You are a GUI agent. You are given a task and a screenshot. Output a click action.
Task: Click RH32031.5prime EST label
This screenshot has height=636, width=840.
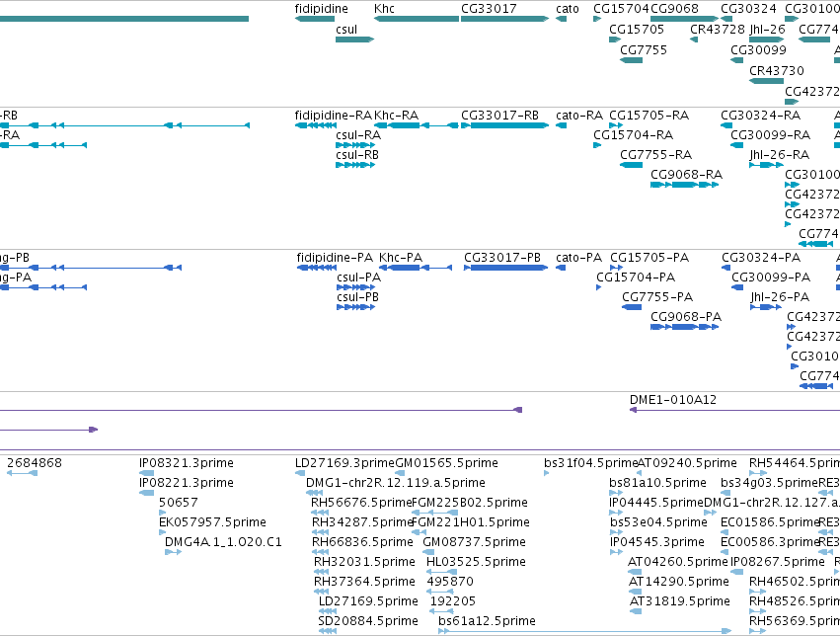point(364,562)
